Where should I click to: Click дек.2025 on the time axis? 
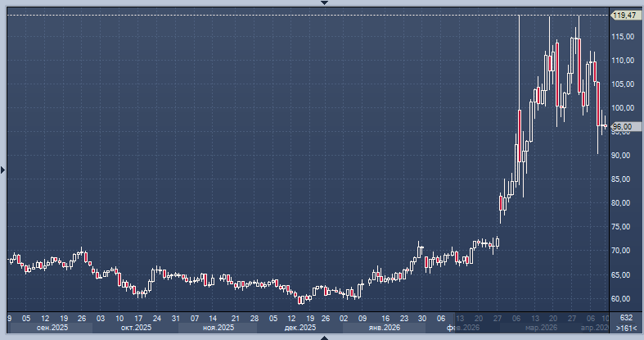pos(300,328)
